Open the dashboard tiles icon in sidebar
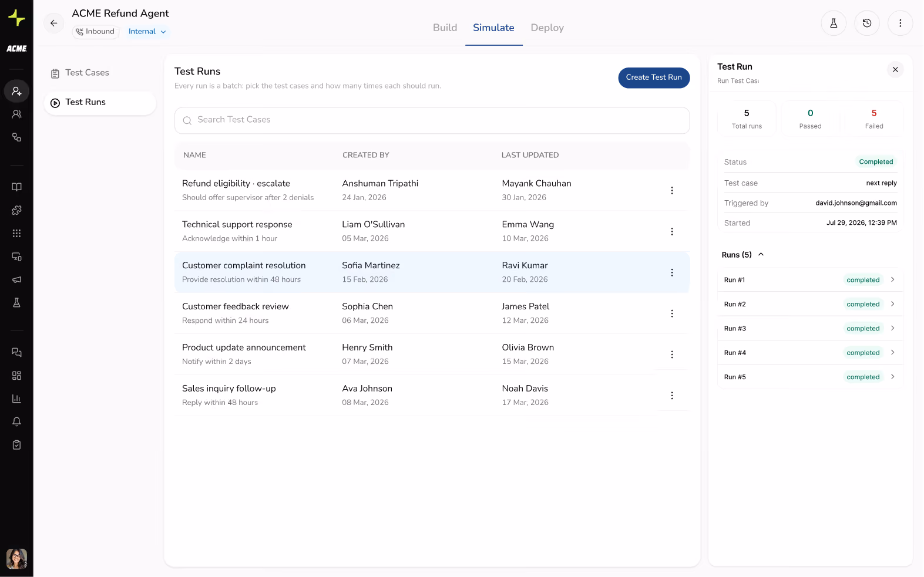The image size is (924, 577). pyautogui.click(x=16, y=376)
